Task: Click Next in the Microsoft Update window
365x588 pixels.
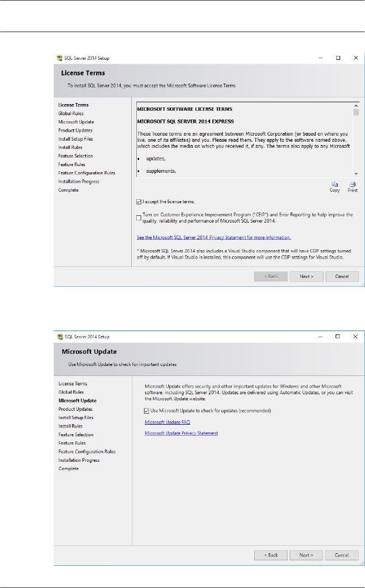Action: click(x=306, y=555)
